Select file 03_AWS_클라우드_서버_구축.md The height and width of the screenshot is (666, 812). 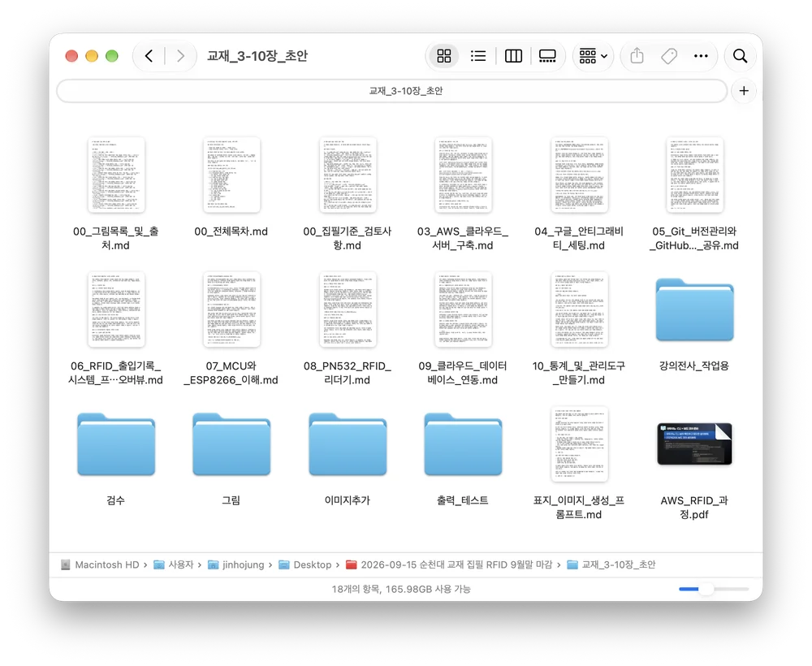(463, 194)
